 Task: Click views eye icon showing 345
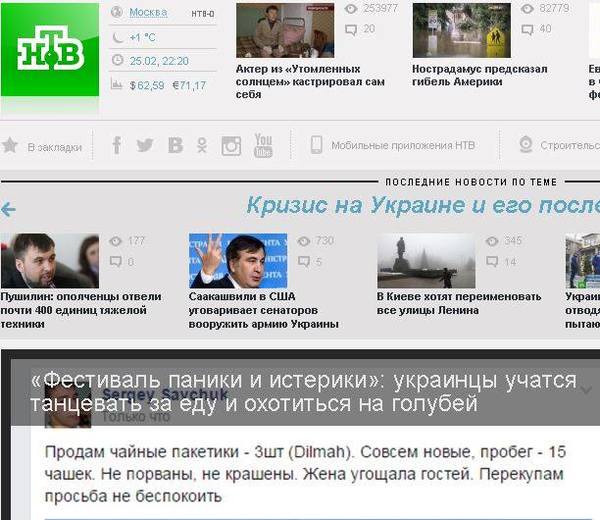(492, 241)
